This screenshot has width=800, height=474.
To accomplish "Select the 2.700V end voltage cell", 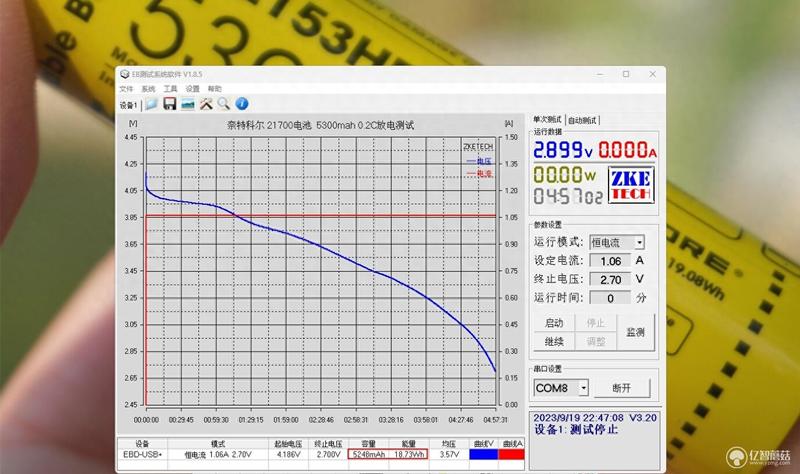I will [329, 454].
